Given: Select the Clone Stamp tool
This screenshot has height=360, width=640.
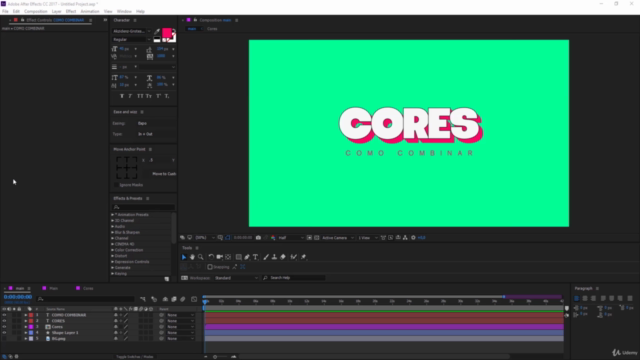Looking at the screenshot, I should (x=274, y=257).
